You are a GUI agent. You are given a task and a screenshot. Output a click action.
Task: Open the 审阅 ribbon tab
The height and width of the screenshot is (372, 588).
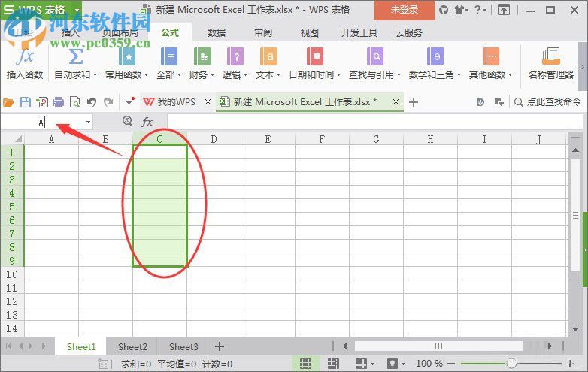click(263, 32)
